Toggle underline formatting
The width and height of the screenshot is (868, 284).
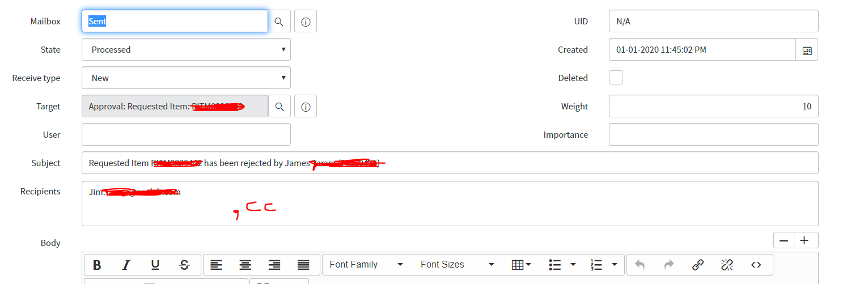155,265
